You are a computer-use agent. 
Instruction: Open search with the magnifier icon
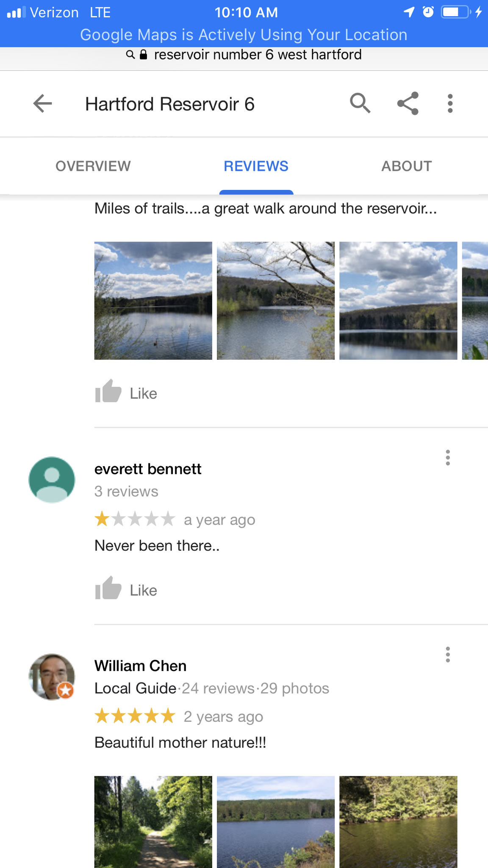360,103
